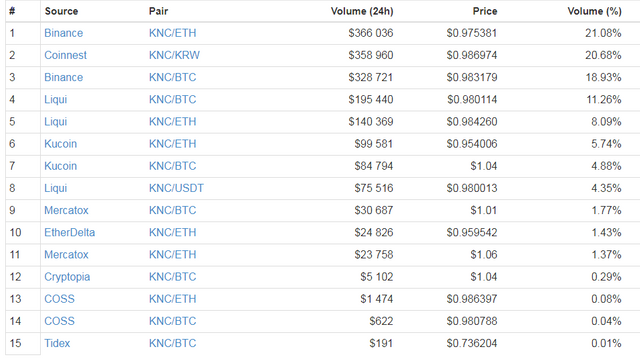The height and width of the screenshot is (361, 640).
Task: Open the Liqui link in row 4
Action: 56,100
